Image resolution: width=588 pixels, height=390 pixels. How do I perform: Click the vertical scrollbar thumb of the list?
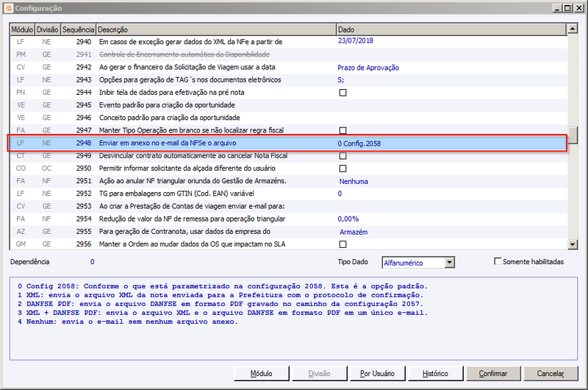click(573, 135)
